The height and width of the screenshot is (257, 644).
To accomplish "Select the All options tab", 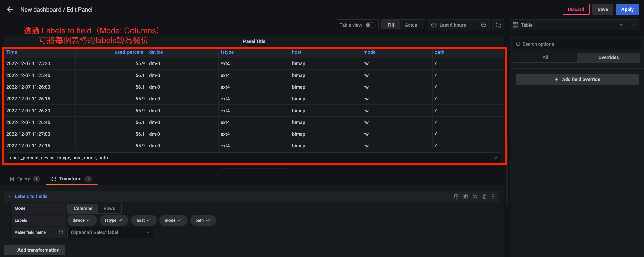I will tap(545, 57).
